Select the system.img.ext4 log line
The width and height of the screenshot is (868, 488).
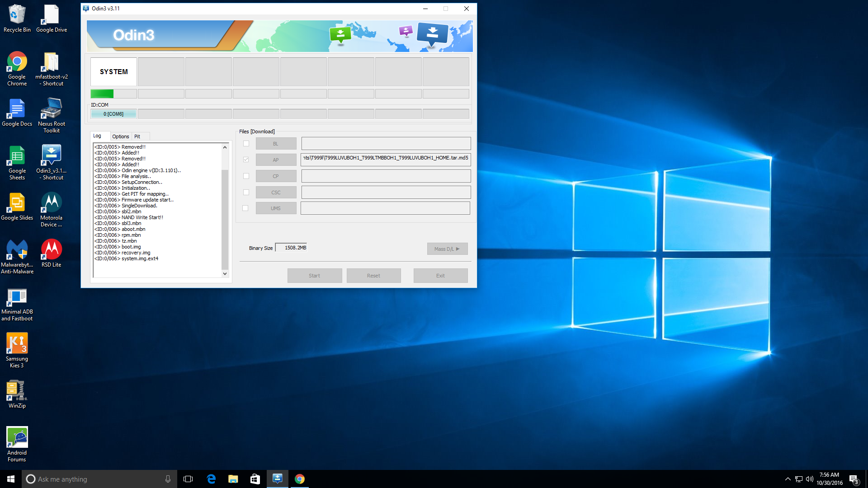[x=126, y=259]
